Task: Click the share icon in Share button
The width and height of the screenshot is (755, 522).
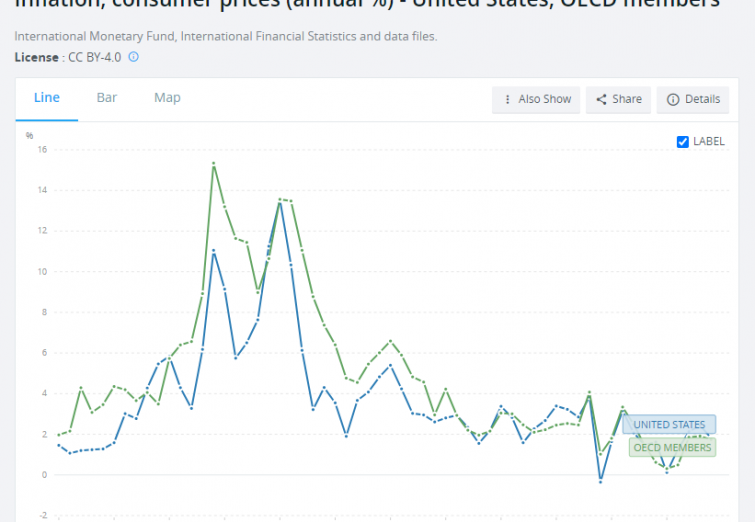Action: [x=602, y=99]
